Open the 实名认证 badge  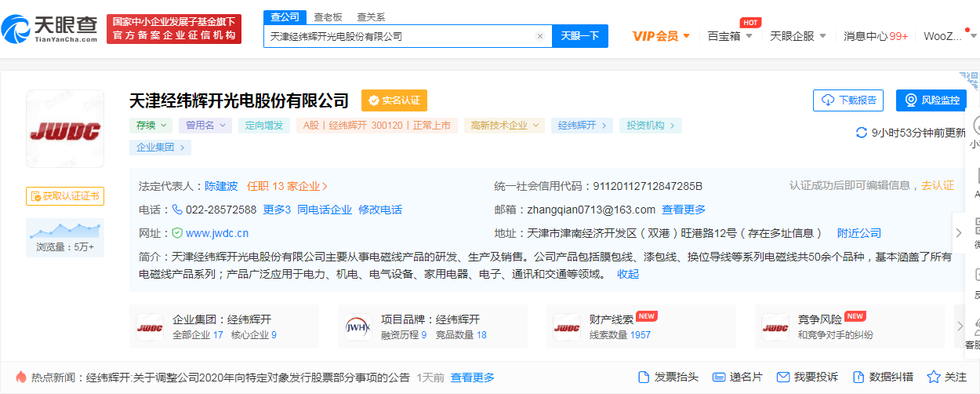point(394,100)
